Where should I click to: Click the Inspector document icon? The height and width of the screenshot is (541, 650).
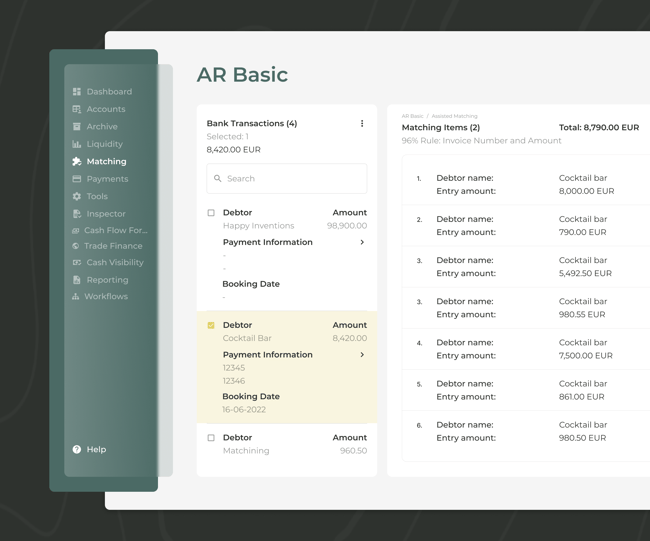coord(77,213)
